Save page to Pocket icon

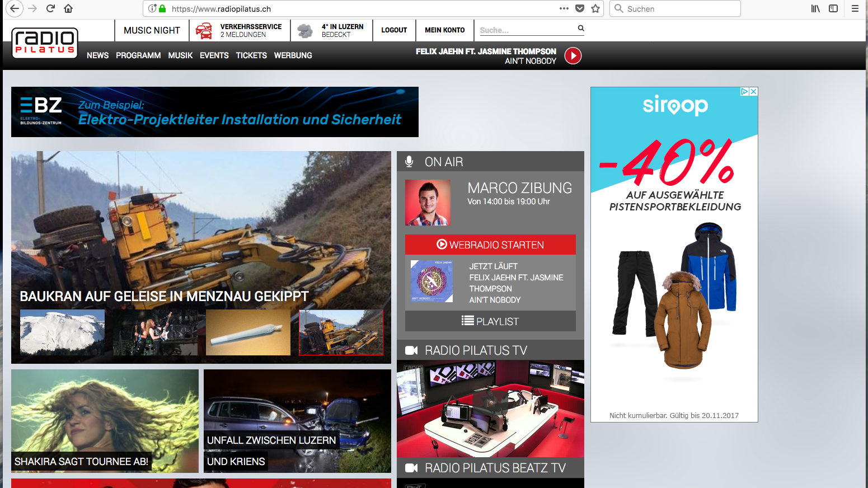(x=580, y=8)
